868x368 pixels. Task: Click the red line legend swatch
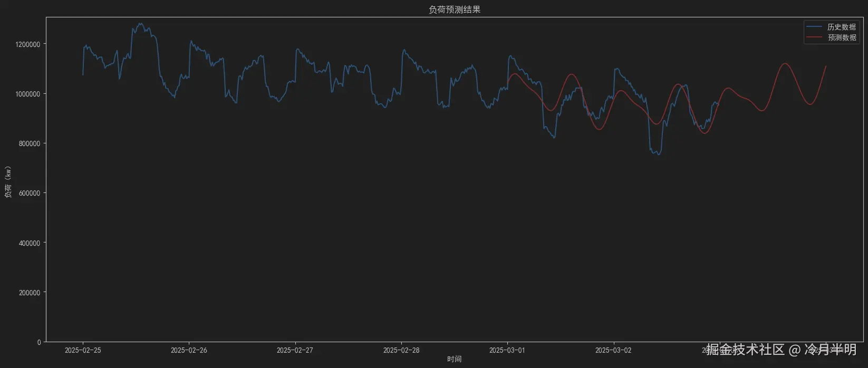[815, 37]
